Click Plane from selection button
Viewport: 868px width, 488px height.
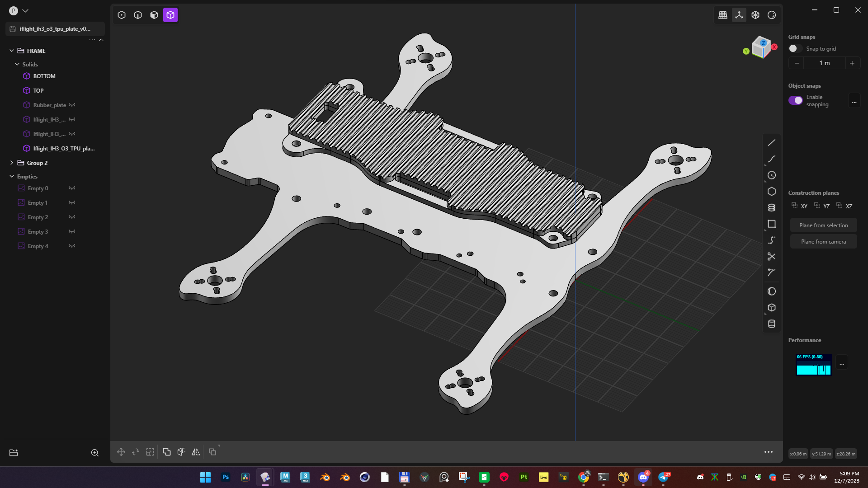tap(823, 225)
